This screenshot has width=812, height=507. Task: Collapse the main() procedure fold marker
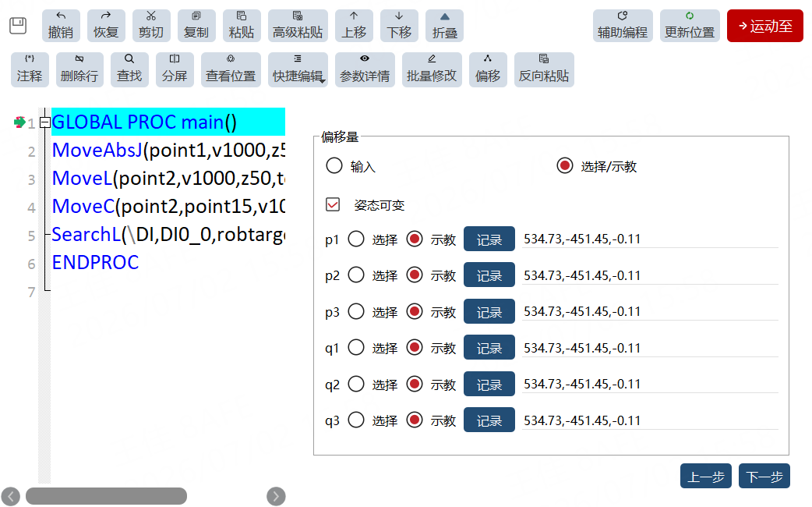(45, 122)
